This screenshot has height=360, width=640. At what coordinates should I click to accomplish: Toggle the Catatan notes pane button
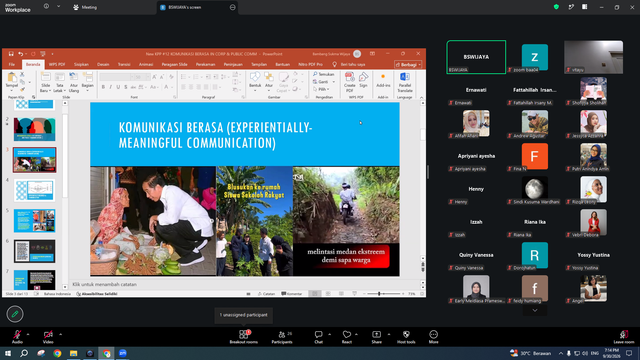point(266,293)
